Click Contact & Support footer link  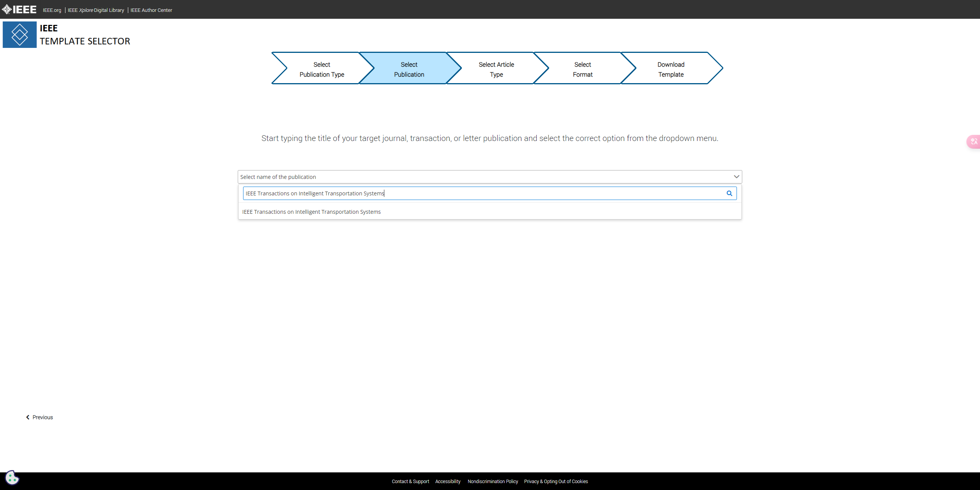pos(410,482)
